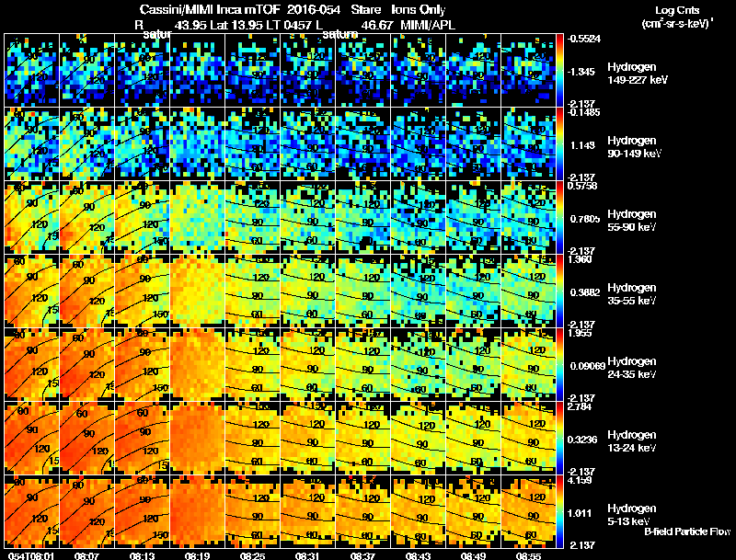Click the 08:07 panel in the 13-24 keV row

click(x=87, y=438)
